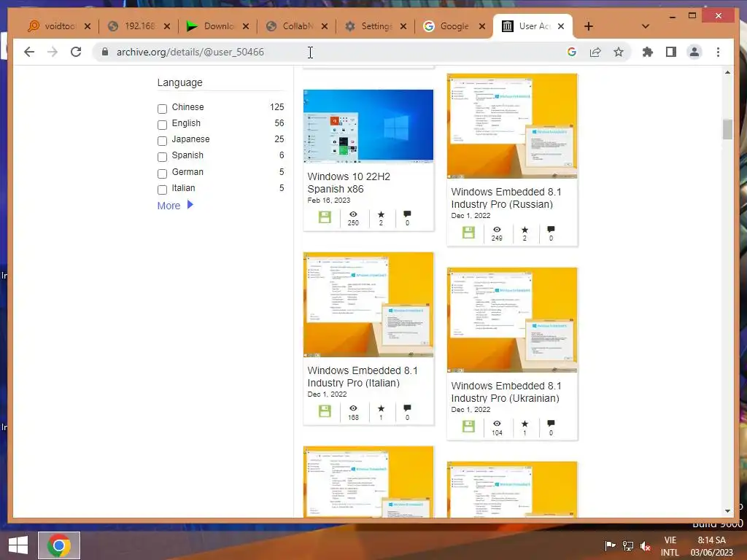Click the padlock site info icon

(105, 52)
